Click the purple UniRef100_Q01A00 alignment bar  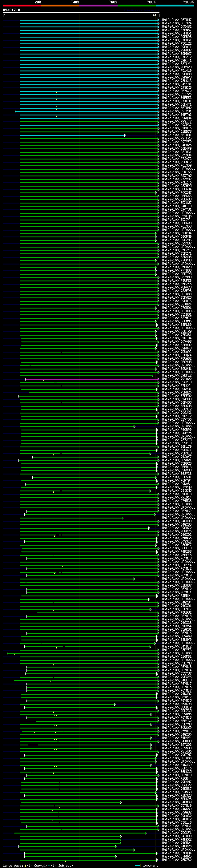pos(92,379)
